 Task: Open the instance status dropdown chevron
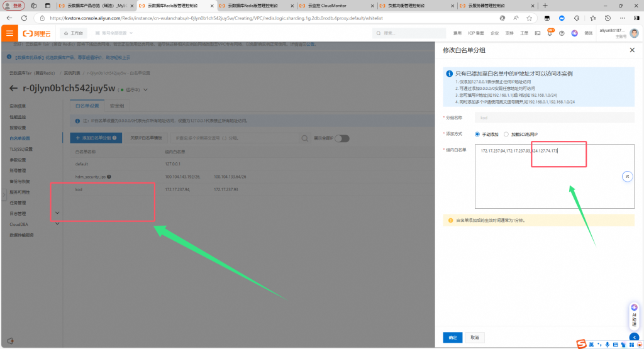tap(145, 89)
